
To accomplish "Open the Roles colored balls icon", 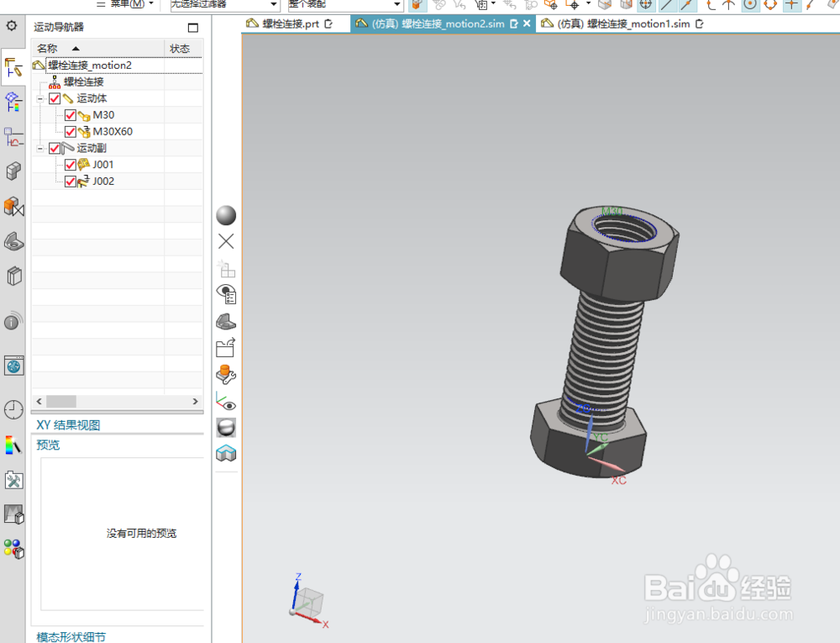I will (14, 549).
